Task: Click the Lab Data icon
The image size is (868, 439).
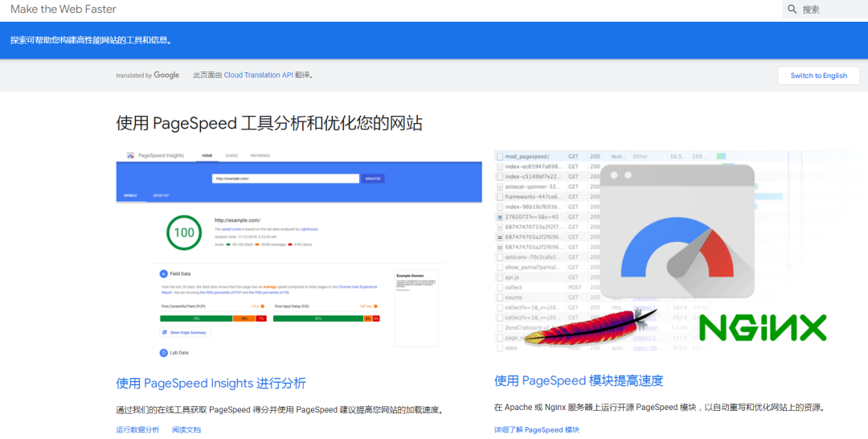Action: coord(163,353)
